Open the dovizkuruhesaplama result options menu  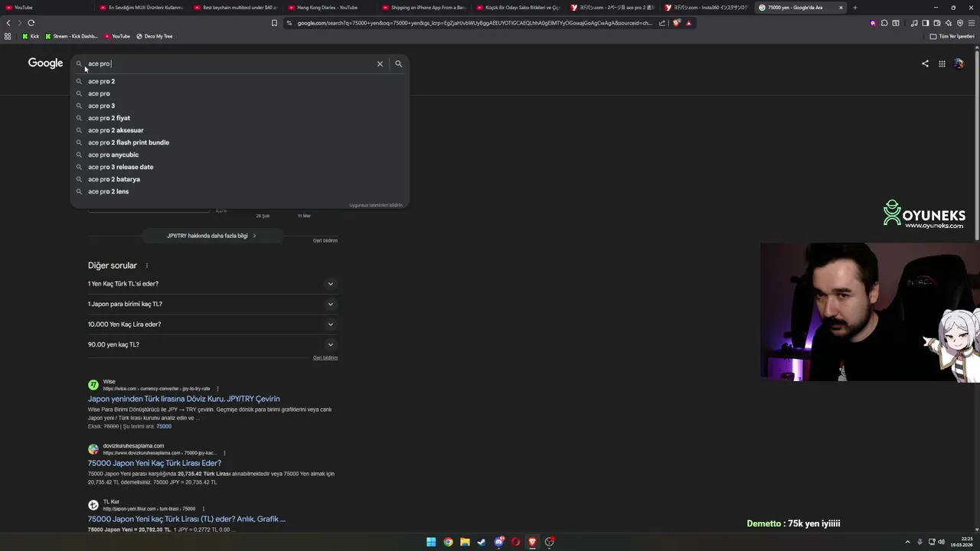point(224,453)
